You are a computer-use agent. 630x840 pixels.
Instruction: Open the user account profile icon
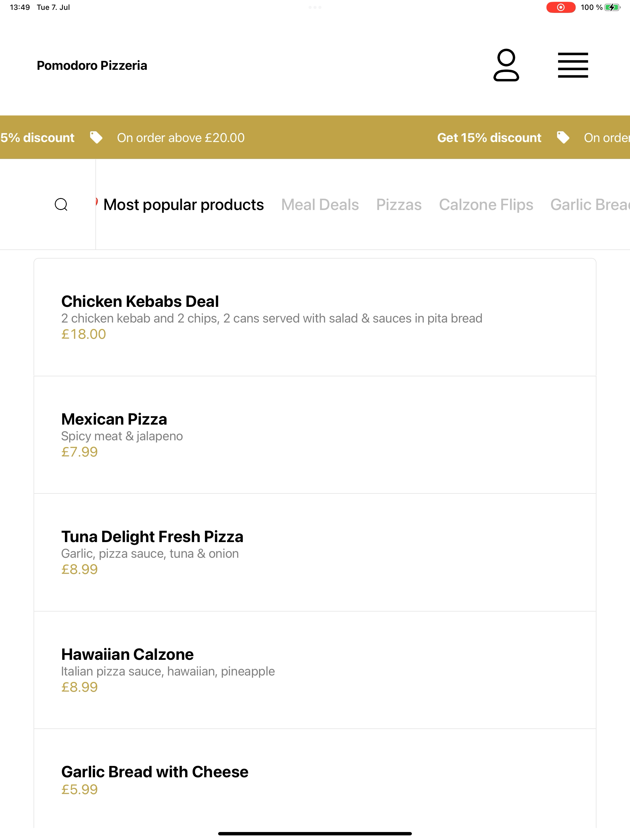point(506,65)
